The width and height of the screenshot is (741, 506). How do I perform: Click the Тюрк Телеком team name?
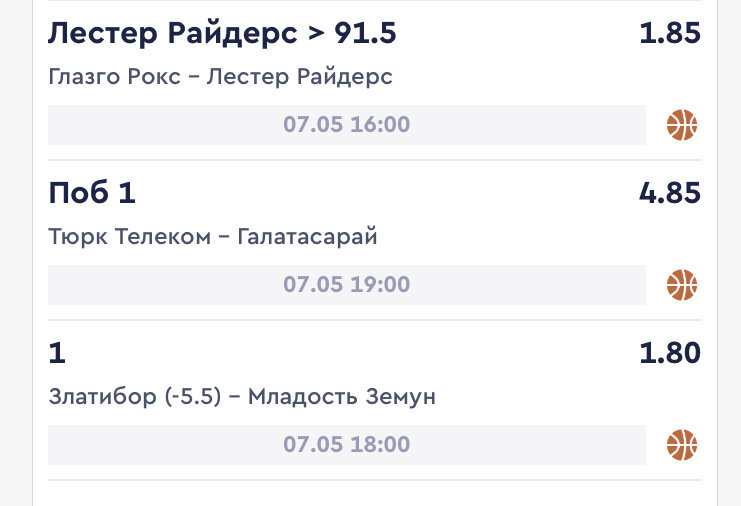(129, 236)
